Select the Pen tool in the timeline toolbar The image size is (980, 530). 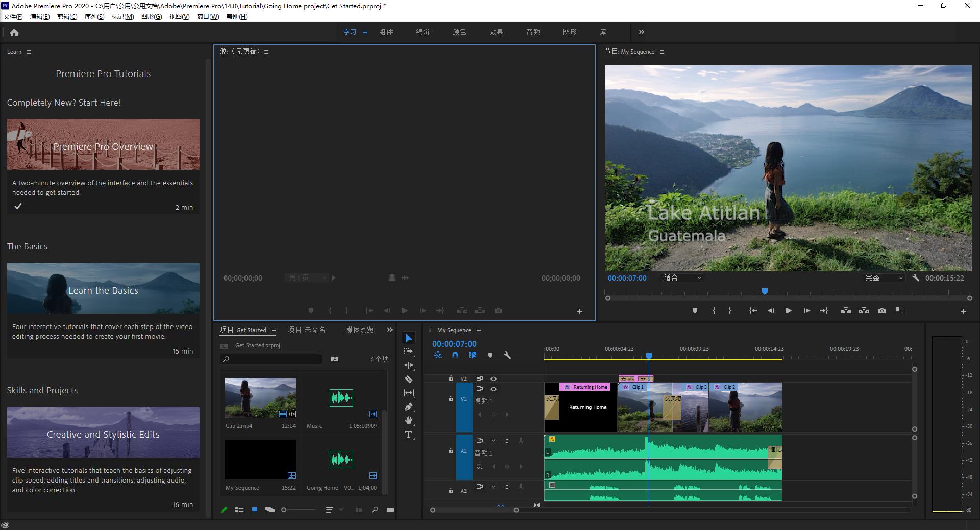[408, 407]
